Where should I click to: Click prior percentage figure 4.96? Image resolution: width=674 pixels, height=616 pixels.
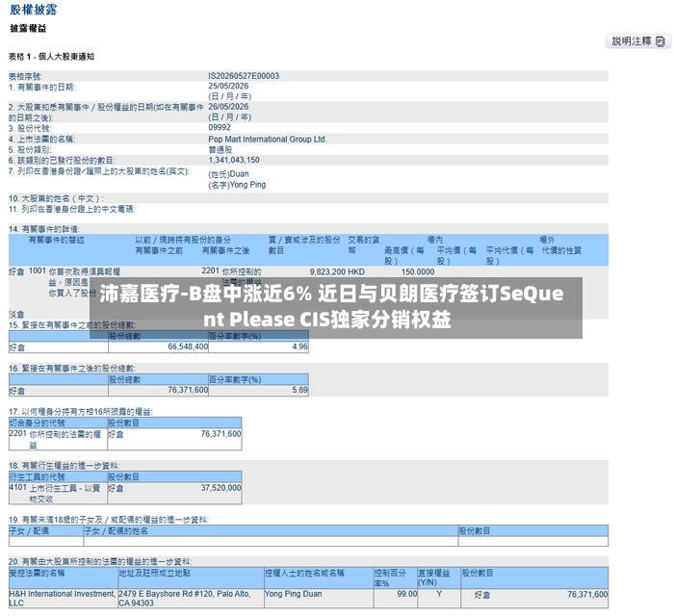pos(299,346)
